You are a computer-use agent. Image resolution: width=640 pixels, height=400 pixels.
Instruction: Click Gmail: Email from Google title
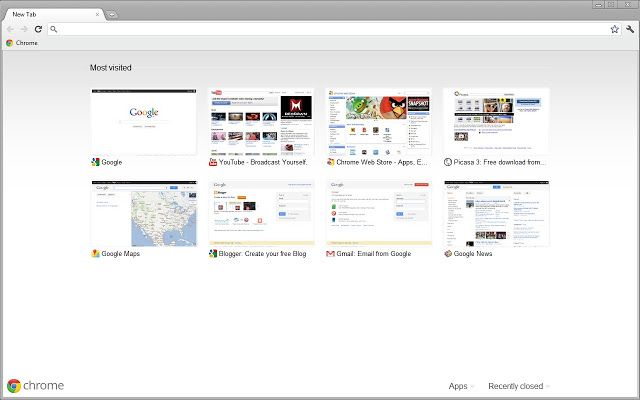373,253
